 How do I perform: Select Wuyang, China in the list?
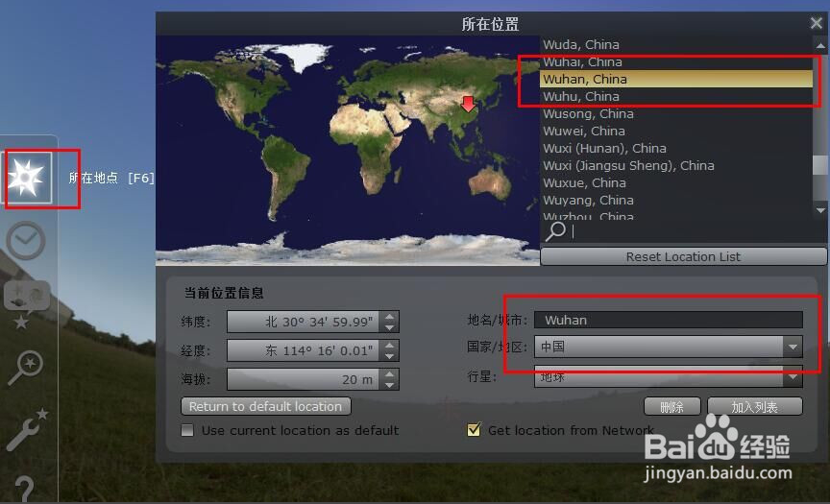(676, 200)
